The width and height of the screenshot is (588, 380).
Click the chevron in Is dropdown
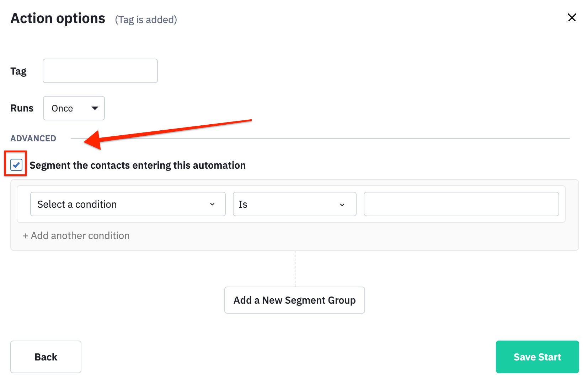click(342, 205)
